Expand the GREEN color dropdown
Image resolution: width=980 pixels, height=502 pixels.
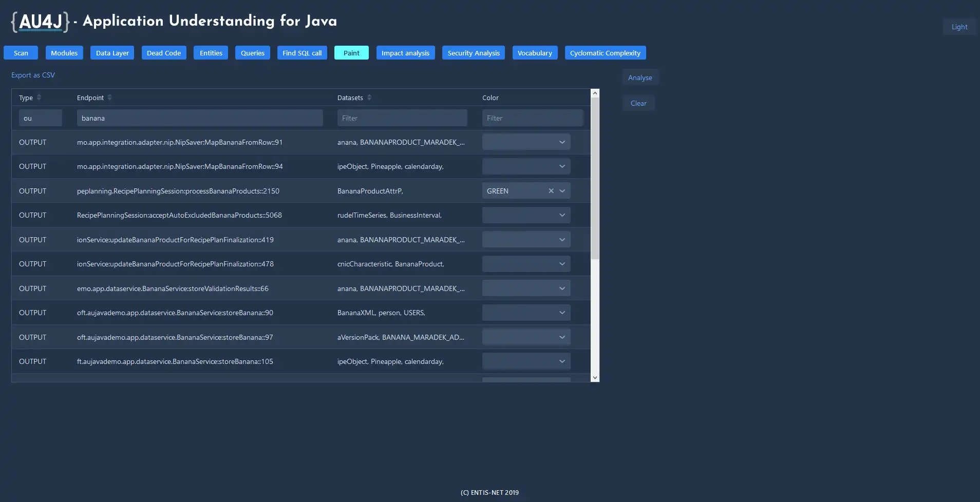(x=562, y=191)
